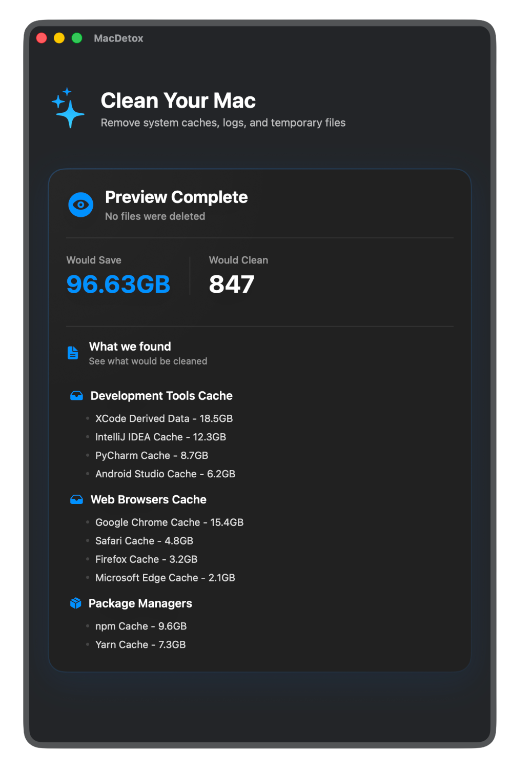The height and width of the screenshot is (770, 532).
Task: Click the tray icon beside Development Tools Cache
Action: (x=76, y=396)
